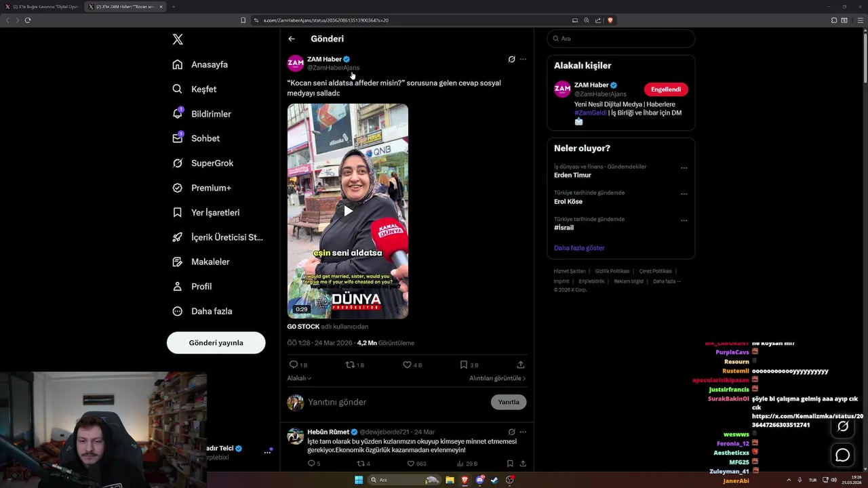Click share icon on Hebûn Rûmet reply
Viewport: 868px width, 488px height.
point(523,464)
